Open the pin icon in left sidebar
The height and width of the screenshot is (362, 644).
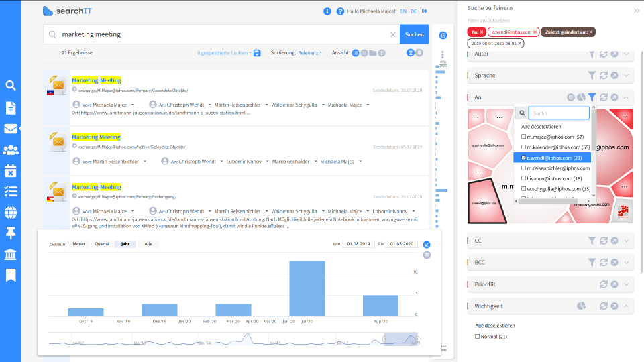pyautogui.click(x=11, y=233)
